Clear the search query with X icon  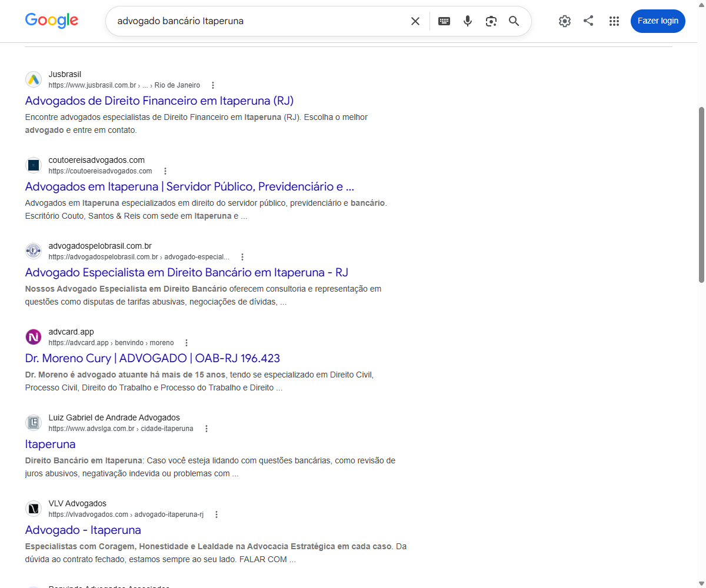pyautogui.click(x=415, y=21)
